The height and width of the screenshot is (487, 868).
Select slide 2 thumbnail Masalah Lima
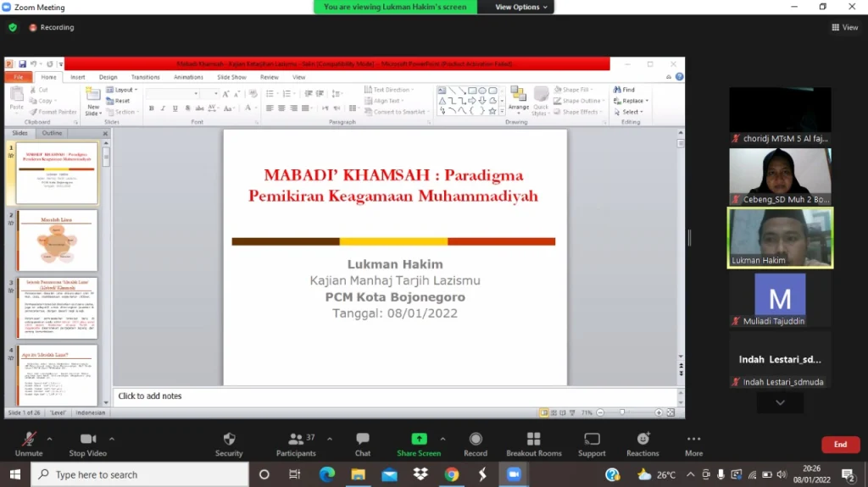tap(57, 241)
